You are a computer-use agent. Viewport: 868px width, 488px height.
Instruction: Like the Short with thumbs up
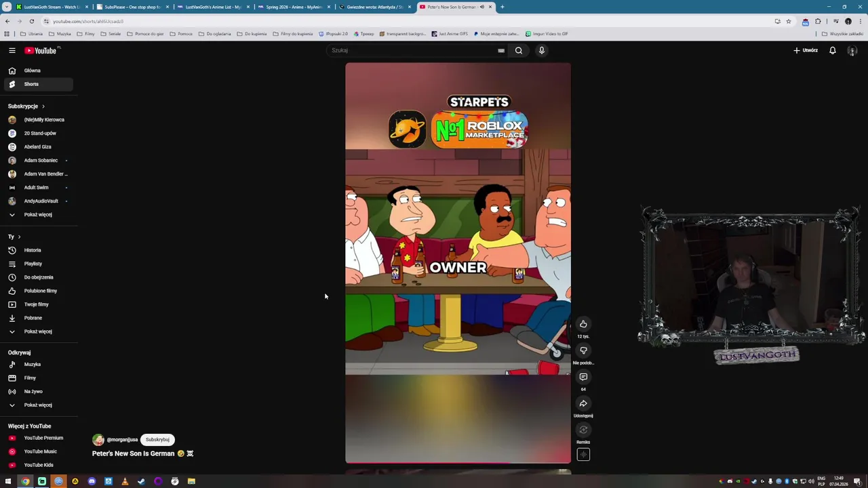click(x=583, y=324)
